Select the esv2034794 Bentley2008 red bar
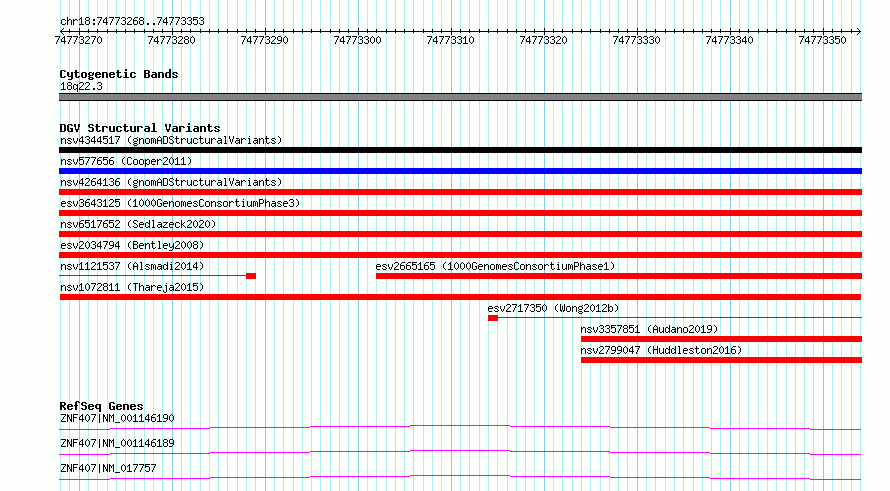Viewport: 890px width, 491px height. tap(460, 255)
